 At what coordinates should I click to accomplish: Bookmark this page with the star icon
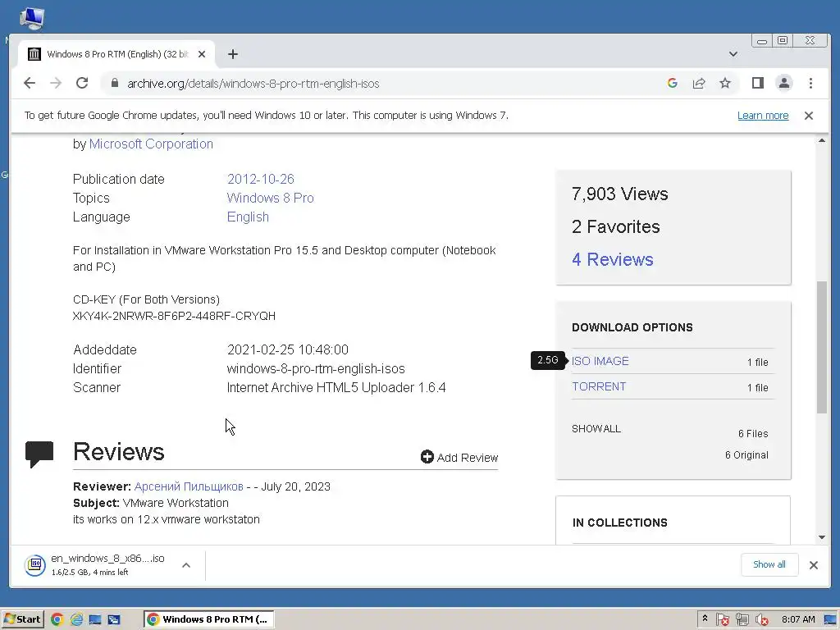point(725,83)
